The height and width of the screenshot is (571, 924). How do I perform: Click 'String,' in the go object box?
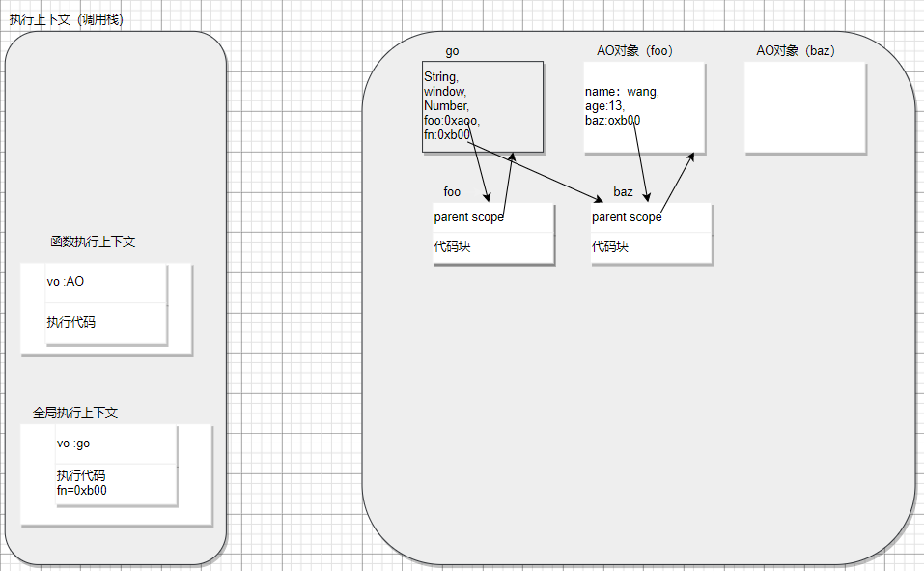click(x=441, y=76)
